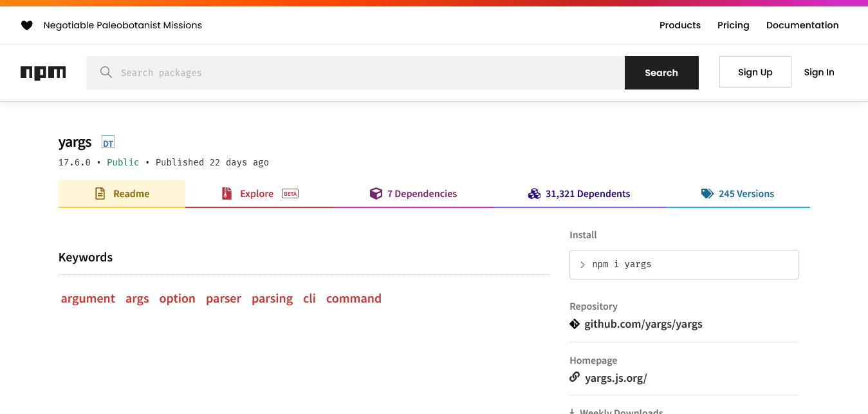Image resolution: width=868 pixels, height=414 pixels.
Task: Click the git repository diamond icon
Action: point(575,324)
